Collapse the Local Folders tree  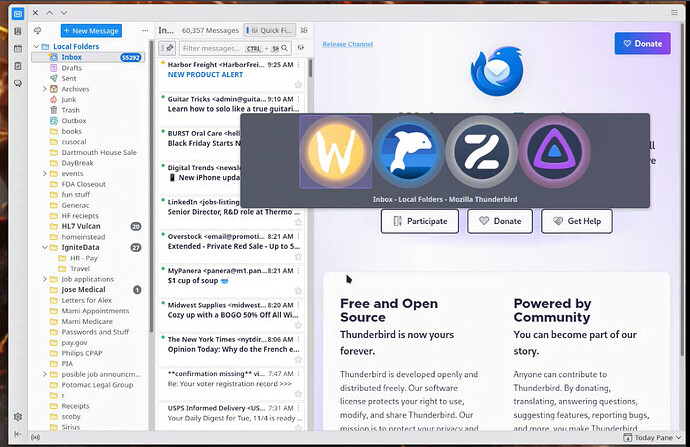coord(36,47)
